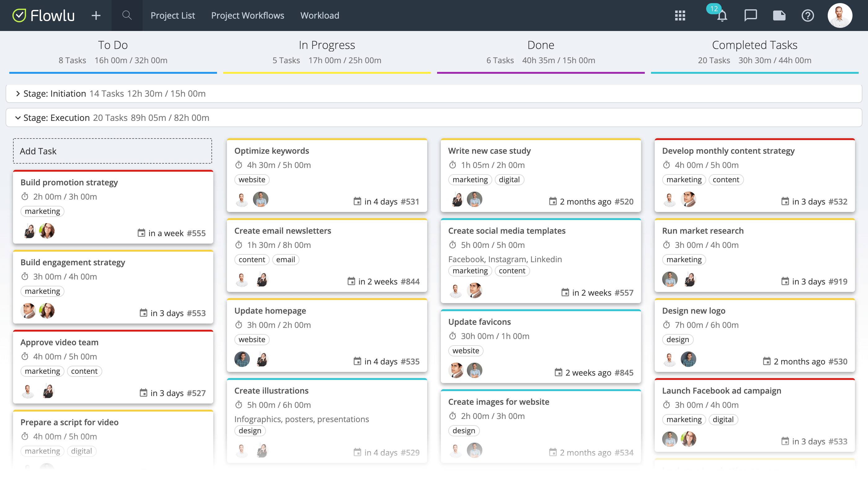Open your profile avatar
The width and height of the screenshot is (868, 494).
(840, 15)
